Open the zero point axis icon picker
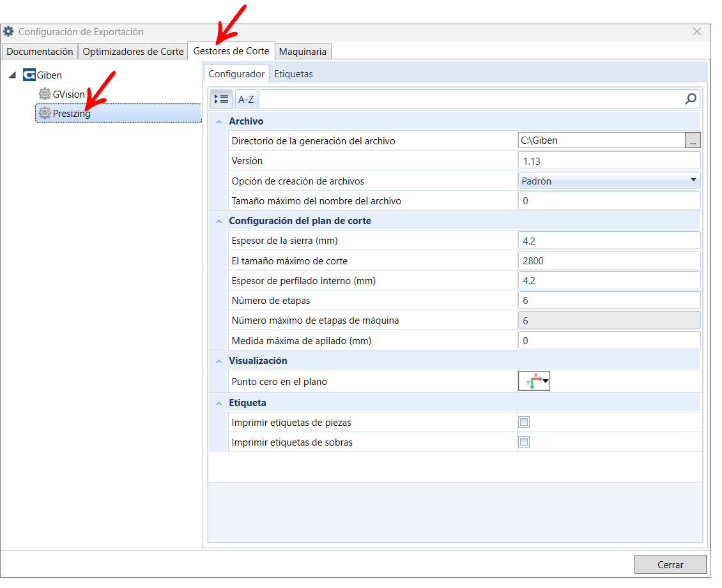722x588 pixels. click(x=534, y=381)
